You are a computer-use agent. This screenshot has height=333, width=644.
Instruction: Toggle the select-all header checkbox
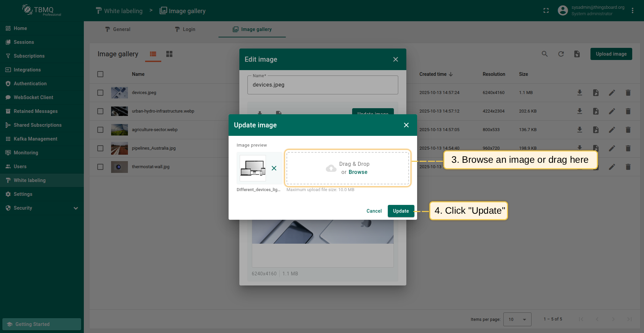[x=100, y=74]
